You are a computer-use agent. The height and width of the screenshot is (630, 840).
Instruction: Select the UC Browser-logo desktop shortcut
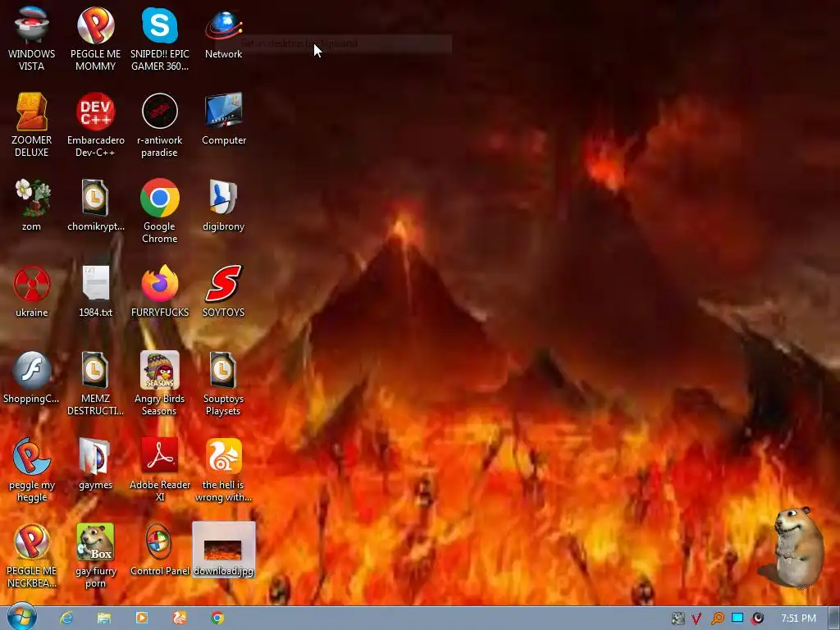(223, 470)
